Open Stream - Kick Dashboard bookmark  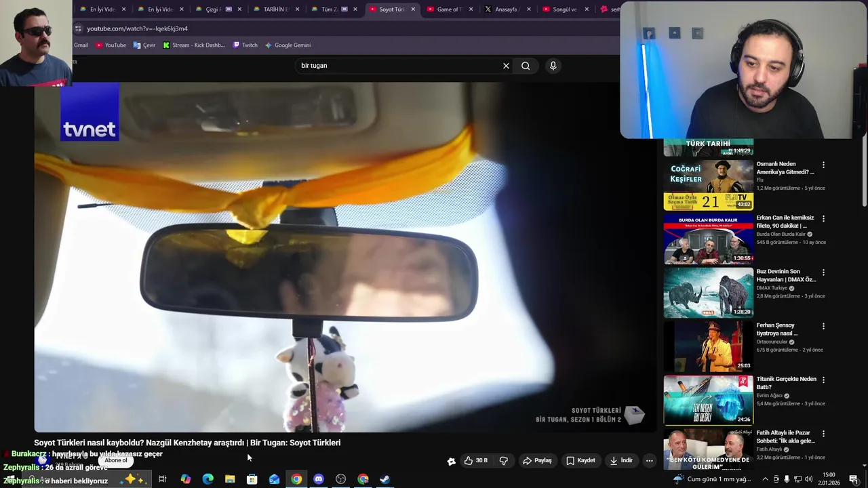click(x=194, y=45)
